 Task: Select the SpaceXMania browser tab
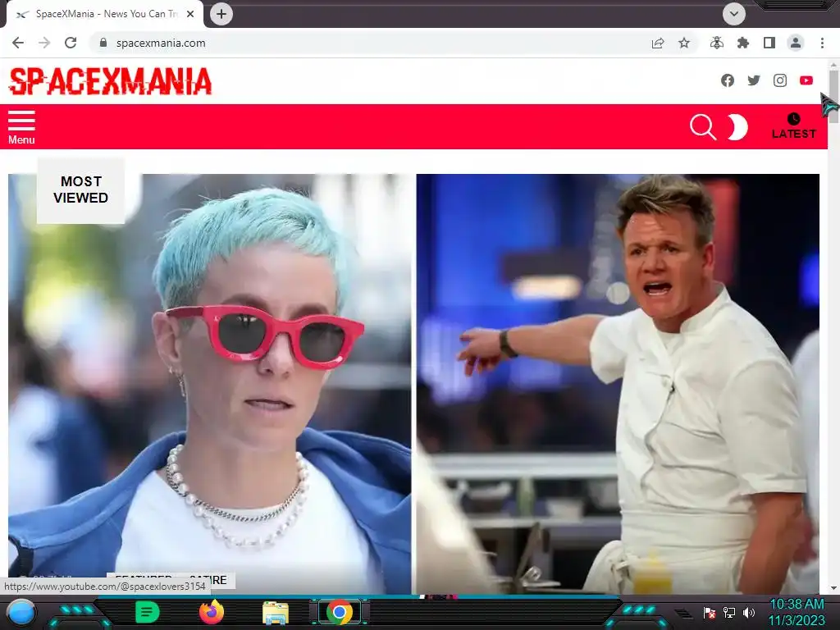105,14
